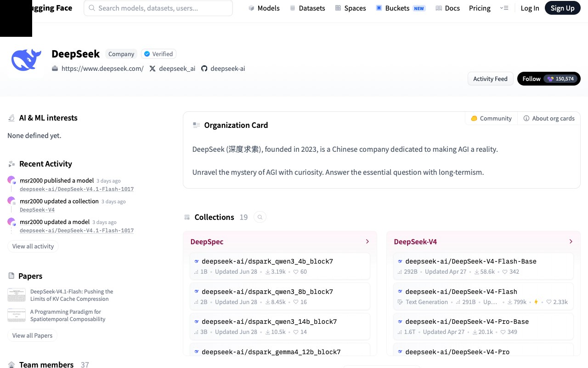The width and height of the screenshot is (588, 368).
Task: Go to Spaces in top navigation
Action: click(x=351, y=8)
